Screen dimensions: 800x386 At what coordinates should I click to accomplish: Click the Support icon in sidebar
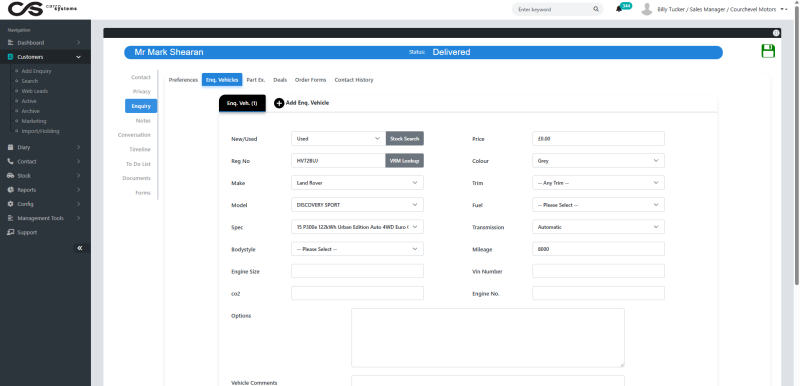pos(10,232)
